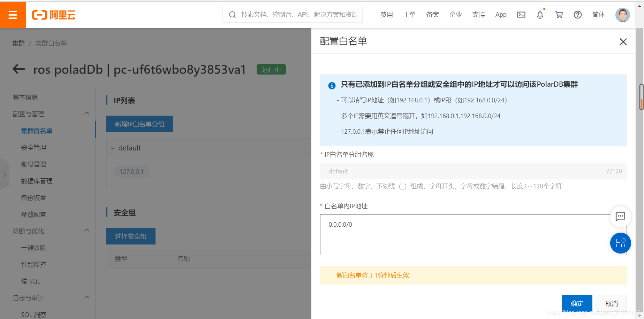Image resolution: width=644 pixels, height=319 pixels.
Task: Open the 备案 menu
Action: click(432, 15)
